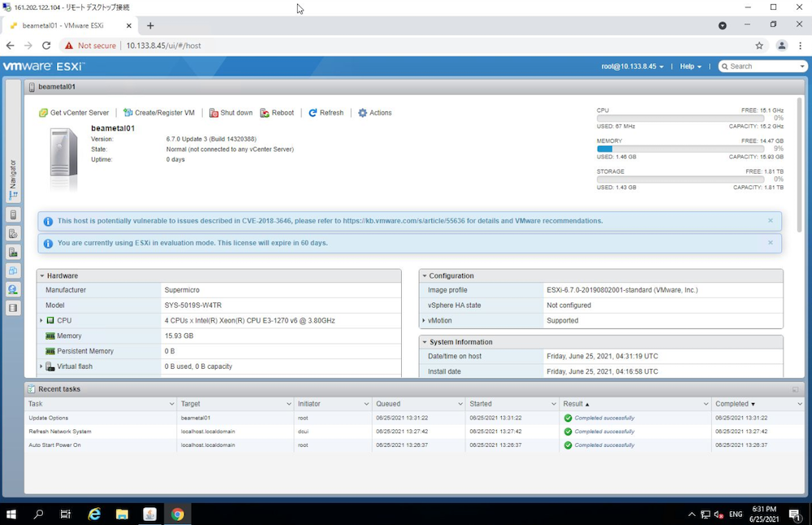Bookmark this page with the star icon
This screenshot has width=812, height=525.
coord(759,46)
